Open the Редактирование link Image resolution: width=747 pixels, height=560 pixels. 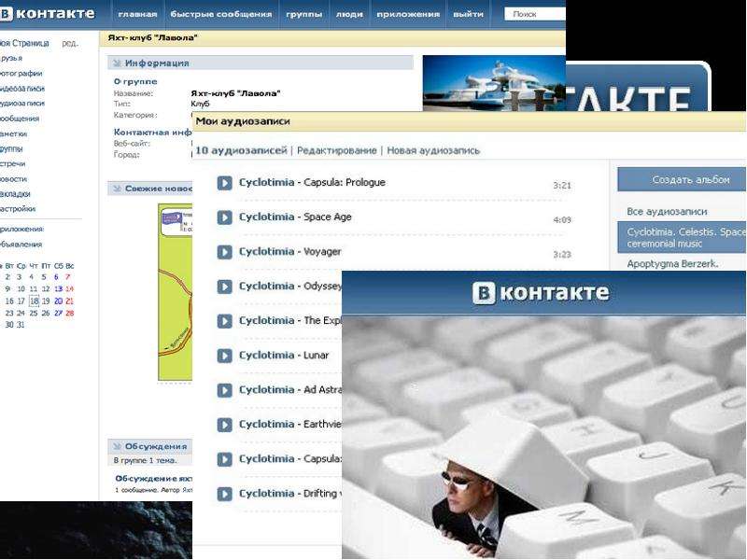[x=336, y=150]
